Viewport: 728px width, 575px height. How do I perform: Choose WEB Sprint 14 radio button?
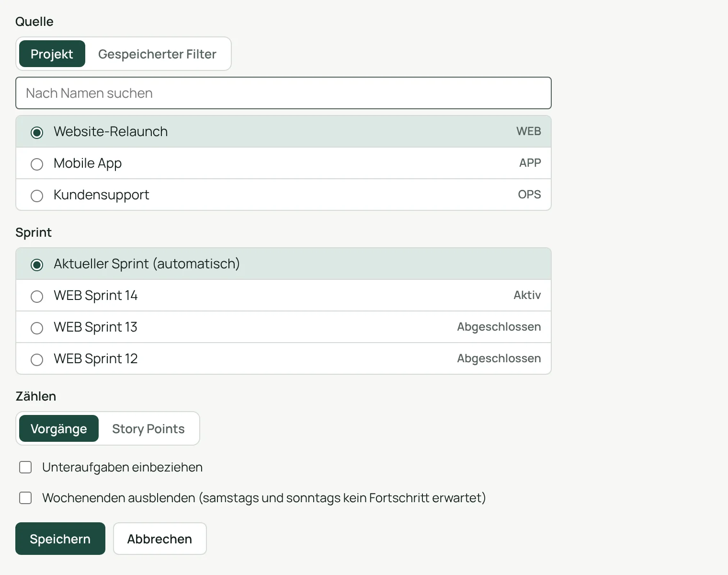pos(37,296)
